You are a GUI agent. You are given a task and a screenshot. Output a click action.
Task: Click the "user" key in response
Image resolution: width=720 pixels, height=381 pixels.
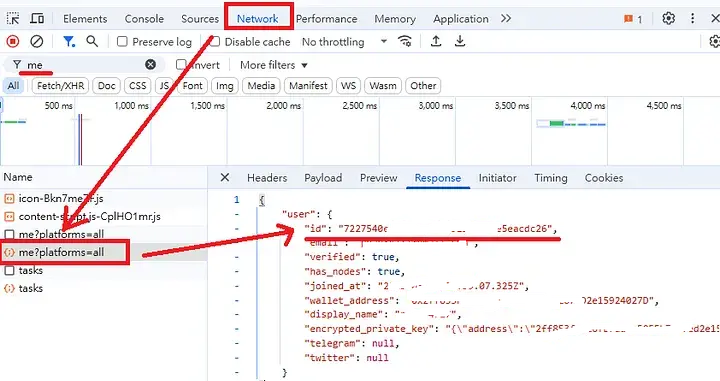click(x=298, y=214)
